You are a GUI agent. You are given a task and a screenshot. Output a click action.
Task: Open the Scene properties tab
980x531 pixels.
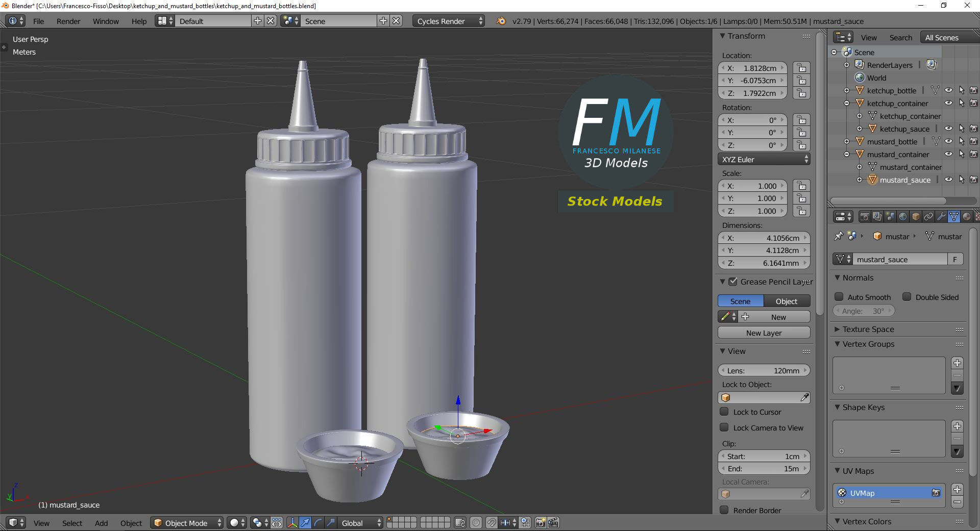pyautogui.click(x=890, y=216)
